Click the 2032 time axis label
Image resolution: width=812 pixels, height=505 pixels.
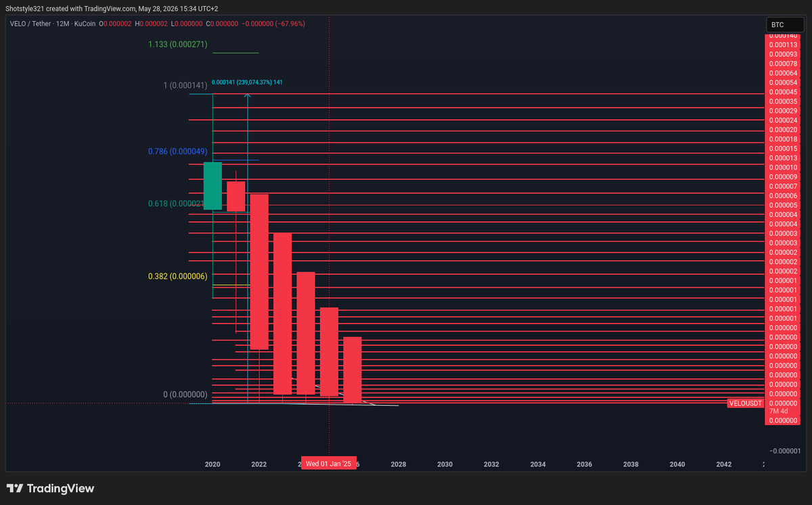click(x=491, y=464)
